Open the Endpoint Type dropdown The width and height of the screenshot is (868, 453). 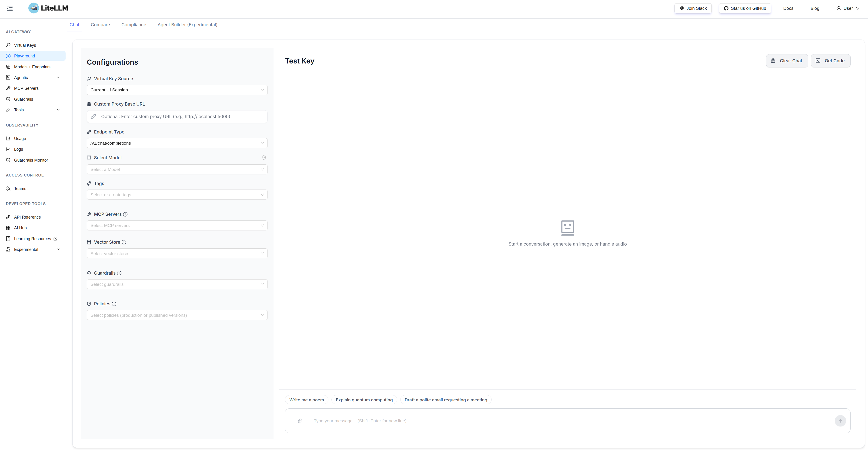[x=177, y=143]
